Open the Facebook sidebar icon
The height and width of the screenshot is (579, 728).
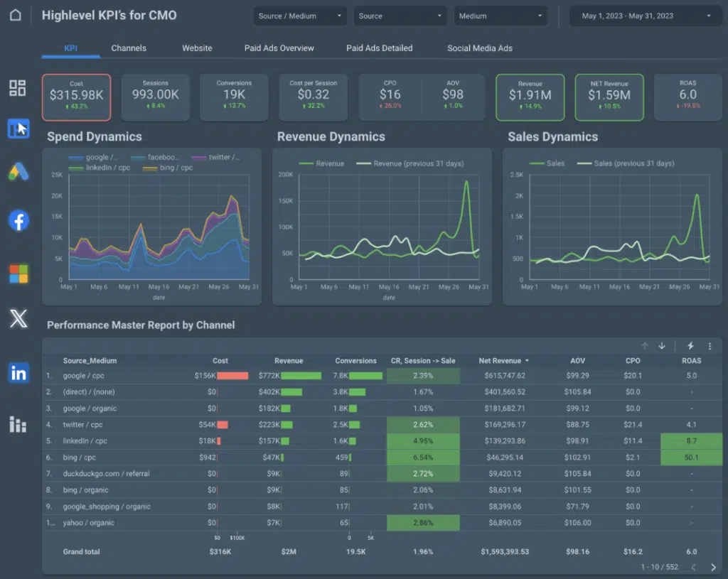point(18,220)
